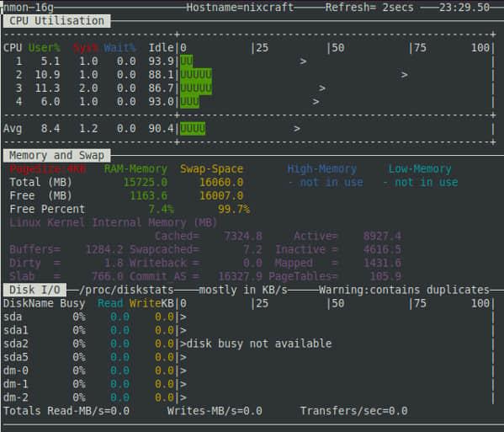The width and height of the screenshot is (504, 432).
Task: Click the sda5 disk row name
Action: 16,357
